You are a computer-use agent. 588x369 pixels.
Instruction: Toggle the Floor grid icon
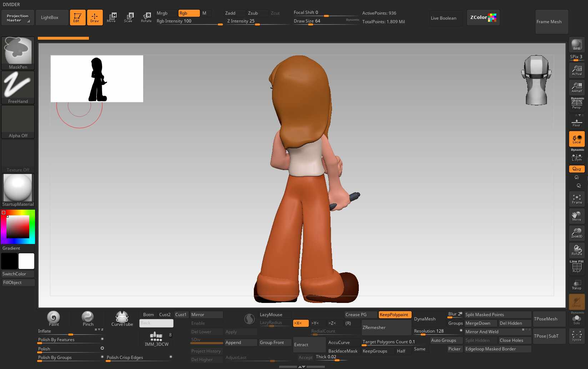click(577, 123)
